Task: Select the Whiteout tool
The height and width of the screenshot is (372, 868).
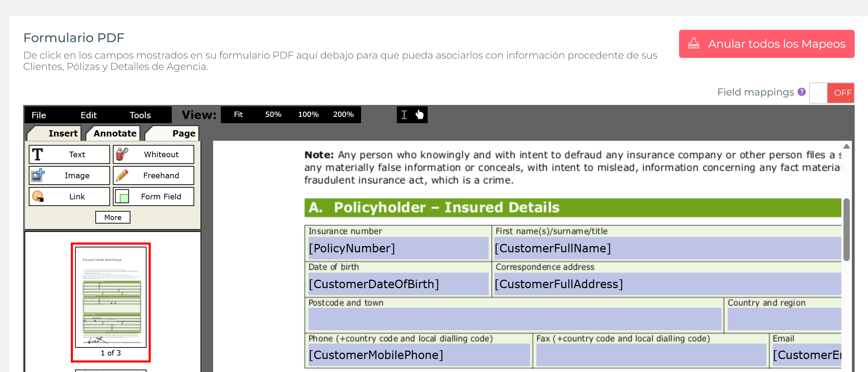Action: (x=153, y=154)
